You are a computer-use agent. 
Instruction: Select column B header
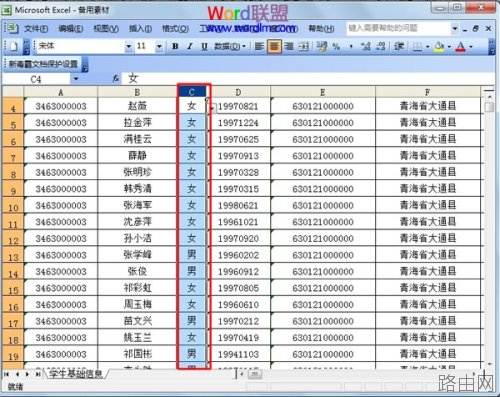137,92
